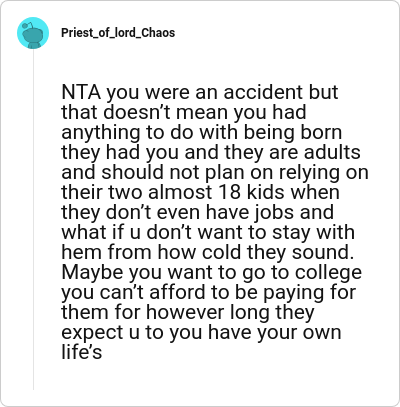Image resolution: width=400 pixels, height=407 pixels.
Task: Click the line "them for however long they"
Action: click(188, 312)
